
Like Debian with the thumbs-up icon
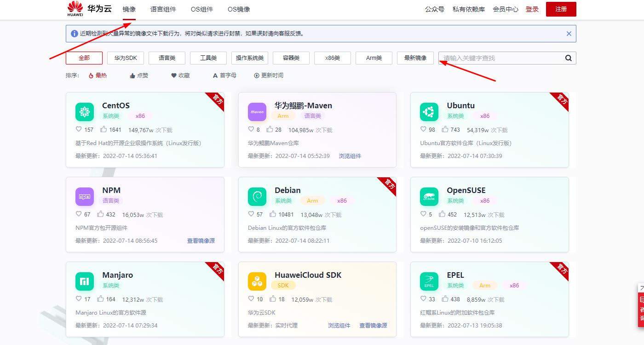273,214
